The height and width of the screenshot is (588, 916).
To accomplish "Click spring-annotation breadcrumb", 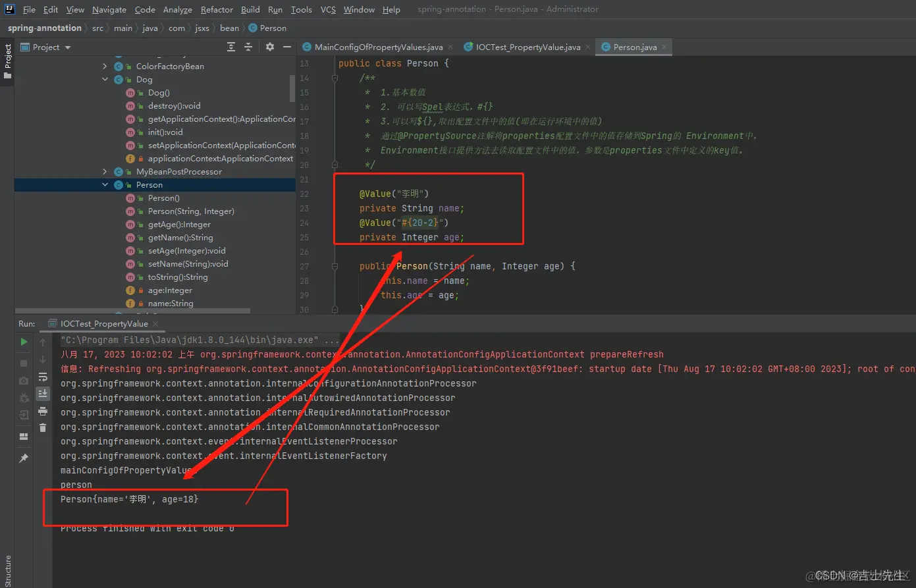I will pos(45,28).
